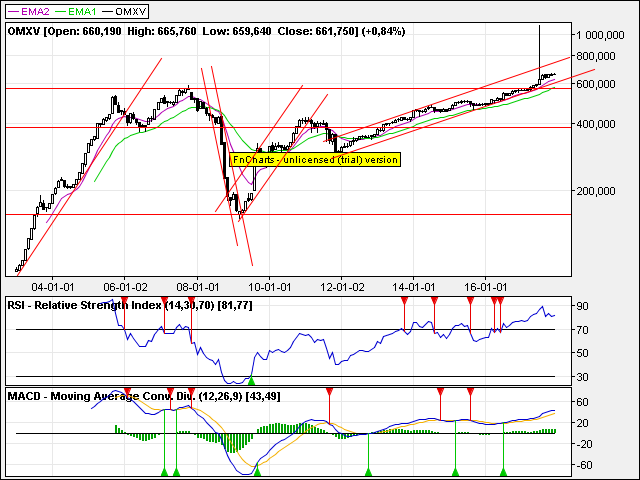640x480 pixels.
Task: Select the Low: 659,640 value in header
Action: tap(237, 31)
